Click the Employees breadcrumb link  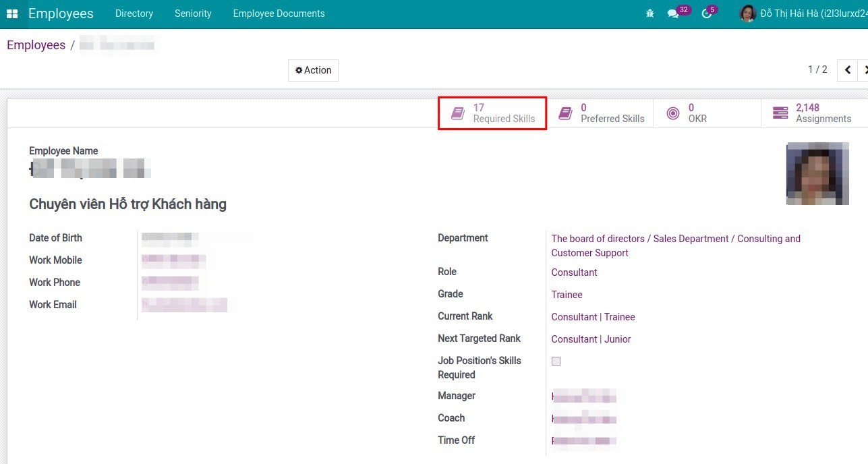pos(36,45)
